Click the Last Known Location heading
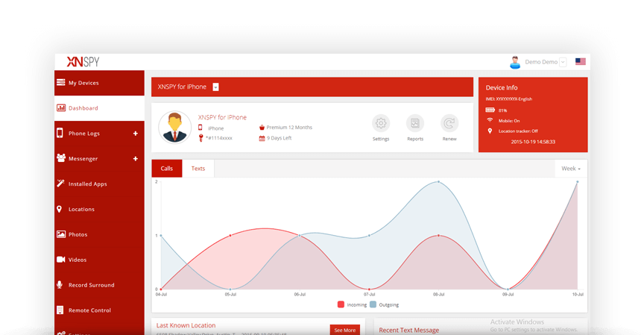This screenshot has width=644, height=335. [x=186, y=325]
